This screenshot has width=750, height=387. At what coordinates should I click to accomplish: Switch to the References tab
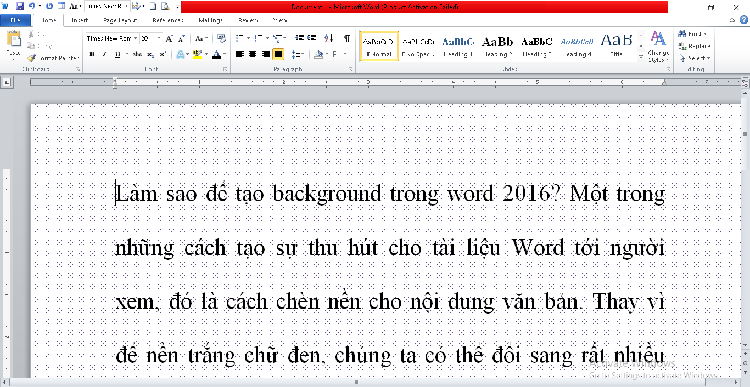click(x=167, y=20)
